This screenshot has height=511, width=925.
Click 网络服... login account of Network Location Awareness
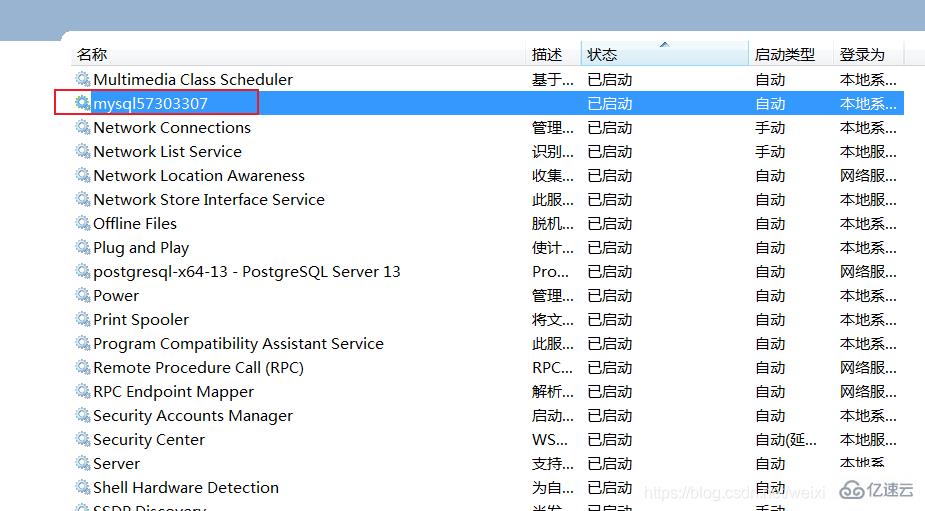(x=868, y=176)
